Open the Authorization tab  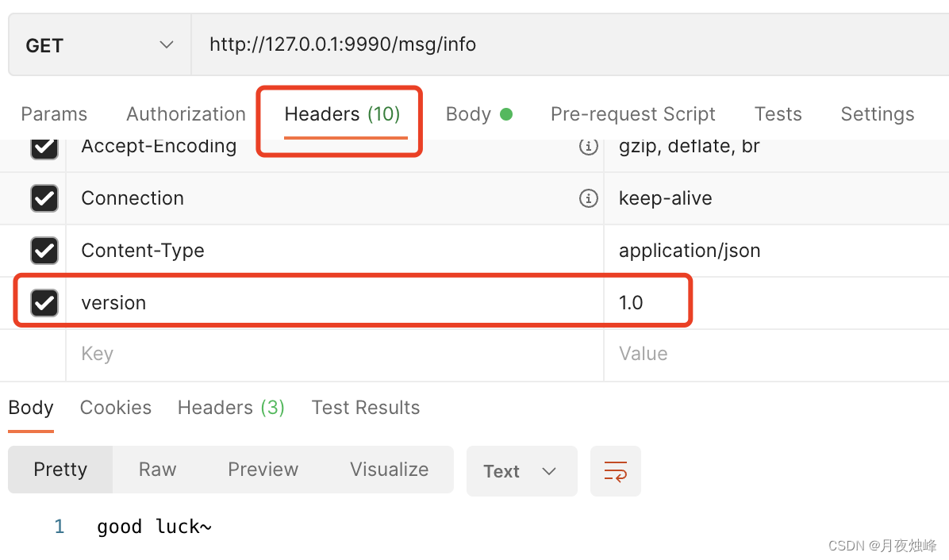[186, 114]
